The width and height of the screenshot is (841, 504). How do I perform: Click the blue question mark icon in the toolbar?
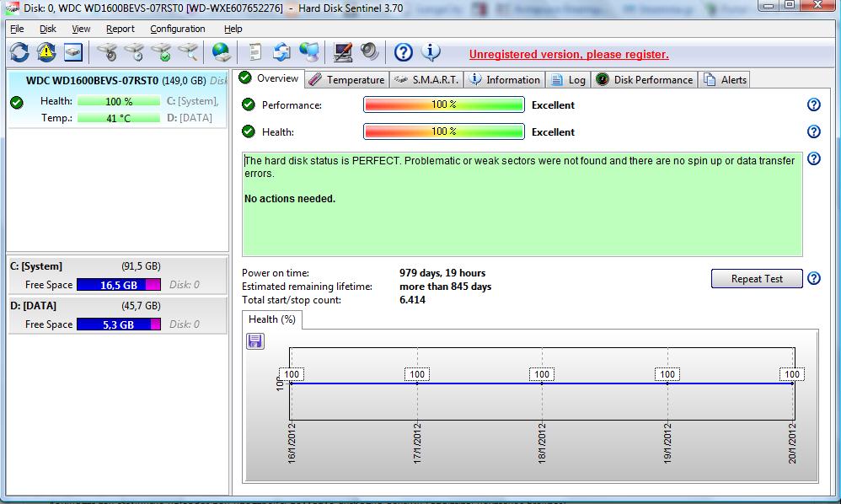coord(404,52)
